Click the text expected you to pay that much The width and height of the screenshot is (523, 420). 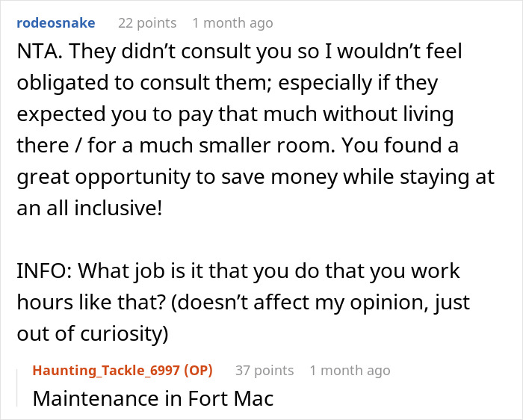pyautogui.click(x=167, y=114)
